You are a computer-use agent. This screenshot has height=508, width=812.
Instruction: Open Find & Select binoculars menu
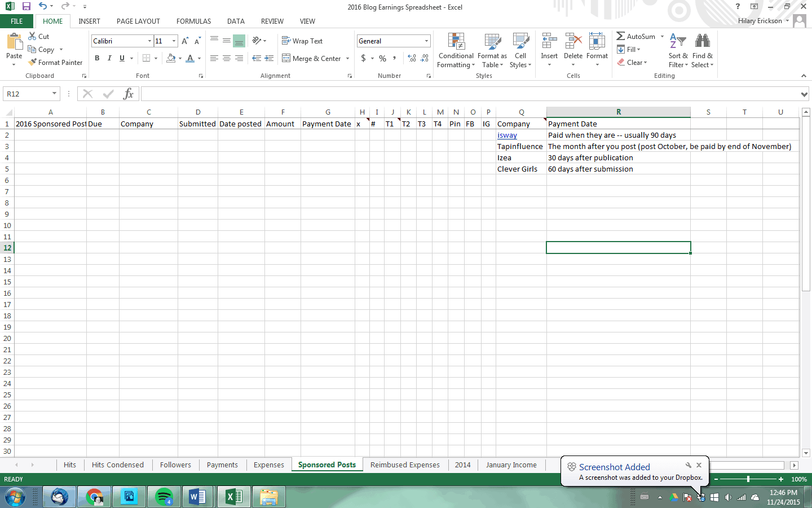coord(702,50)
